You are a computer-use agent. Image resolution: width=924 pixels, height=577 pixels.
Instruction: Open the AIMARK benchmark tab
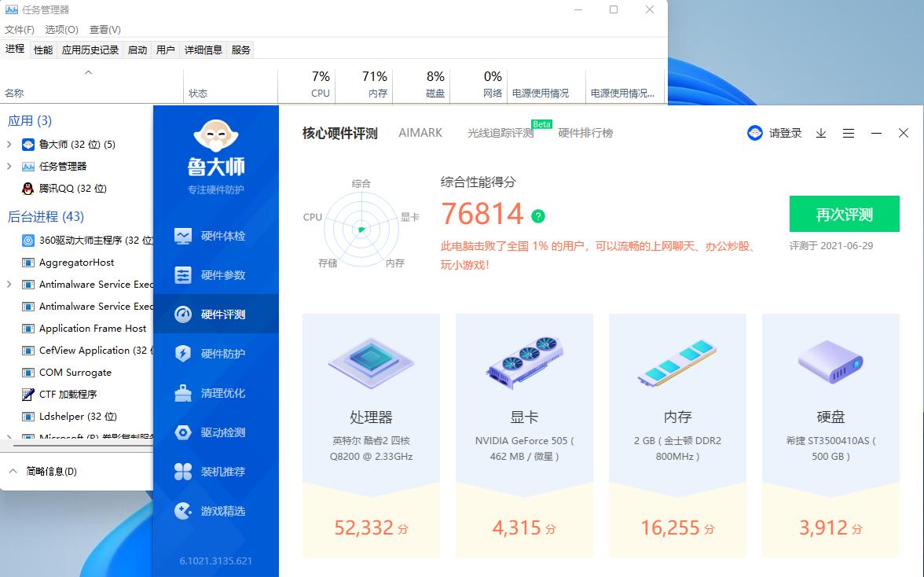pyautogui.click(x=420, y=133)
